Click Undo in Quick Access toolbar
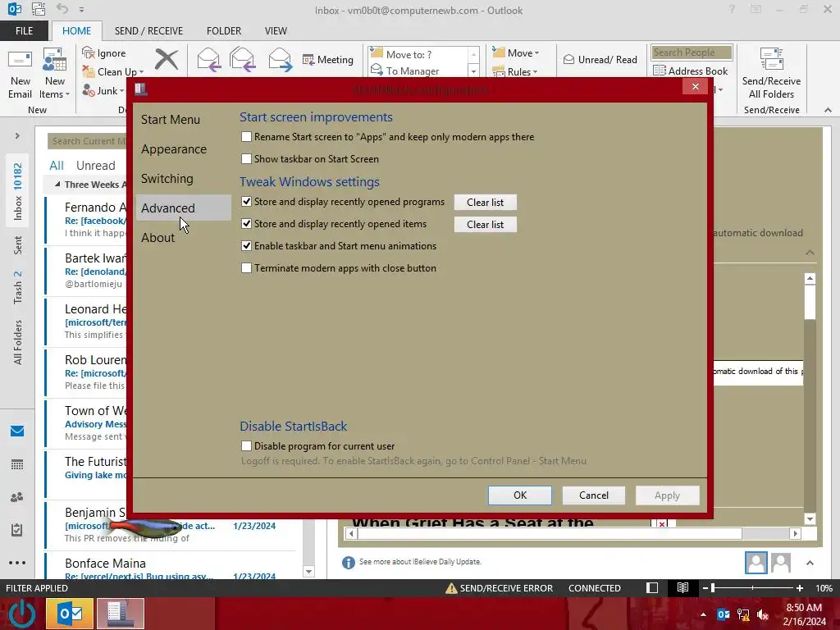The image size is (840, 630). coord(62,9)
